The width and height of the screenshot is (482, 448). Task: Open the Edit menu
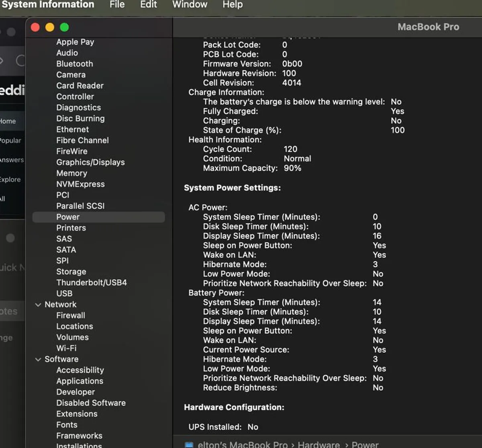(x=148, y=5)
